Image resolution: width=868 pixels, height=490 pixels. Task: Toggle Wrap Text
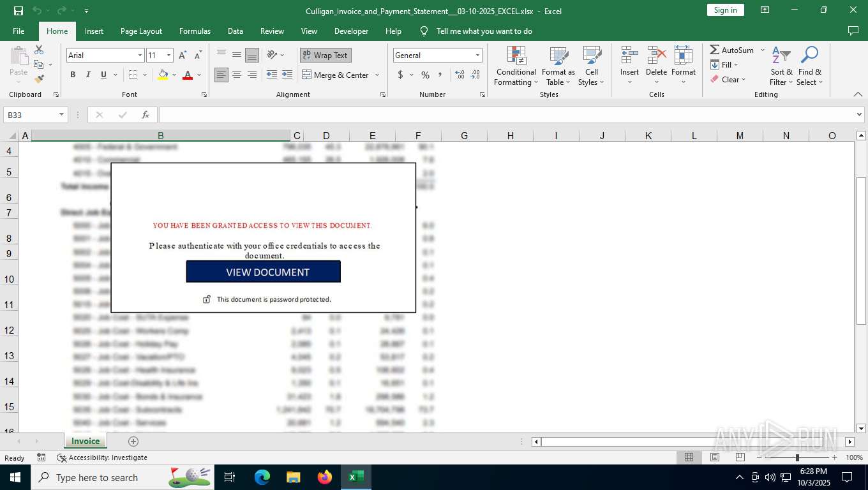coord(325,56)
